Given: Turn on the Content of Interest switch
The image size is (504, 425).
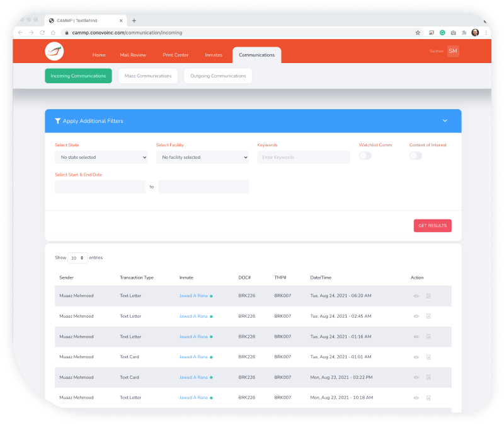Looking at the screenshot, I should [416, 156].
